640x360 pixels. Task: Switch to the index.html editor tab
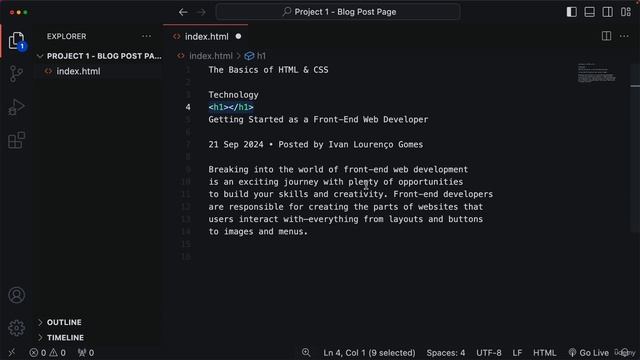206,36
